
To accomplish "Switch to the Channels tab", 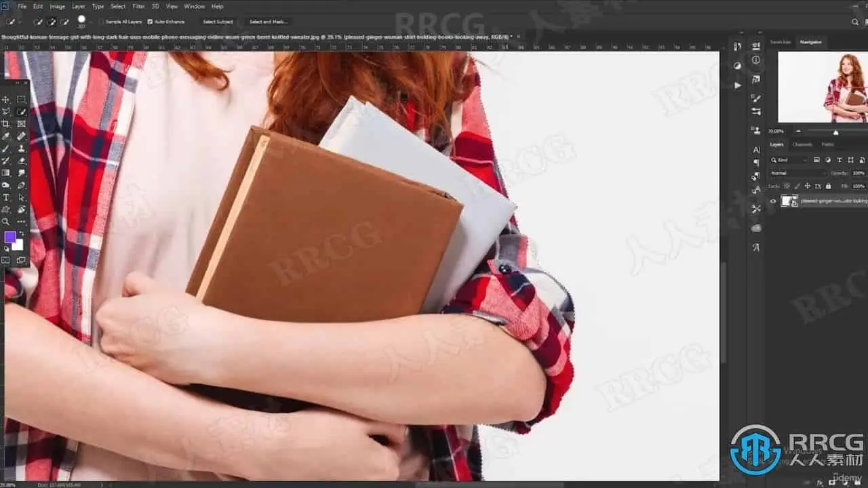I will tap(802, 144).
